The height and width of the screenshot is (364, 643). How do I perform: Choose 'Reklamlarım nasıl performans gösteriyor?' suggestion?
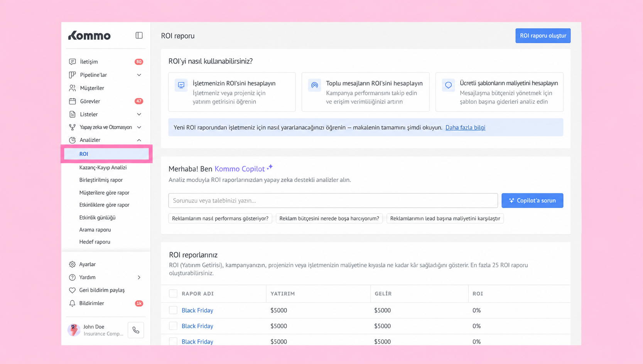220,218
